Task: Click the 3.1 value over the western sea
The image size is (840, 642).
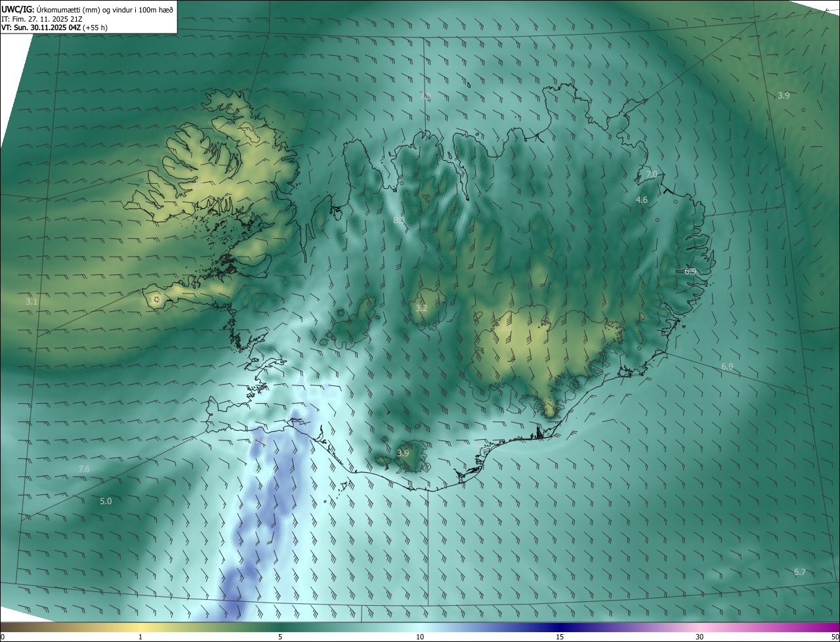Action: [x=31, y=302]
